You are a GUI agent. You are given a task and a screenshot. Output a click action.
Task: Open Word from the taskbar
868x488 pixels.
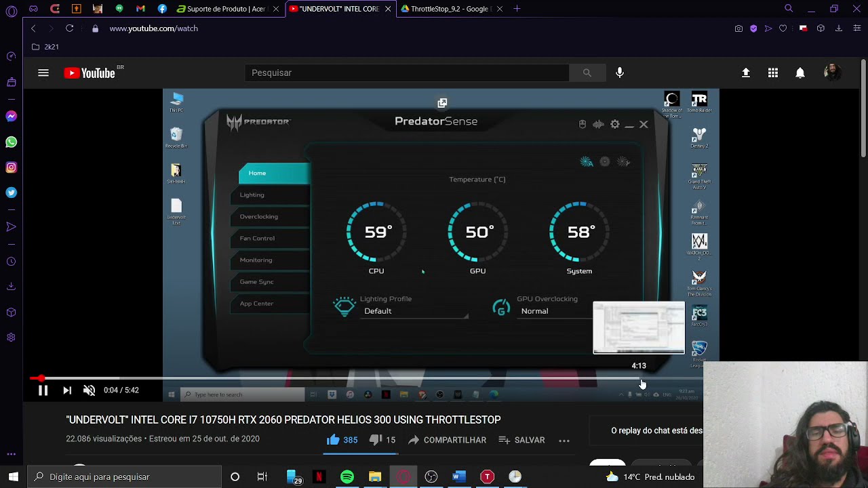click(459, 477)
